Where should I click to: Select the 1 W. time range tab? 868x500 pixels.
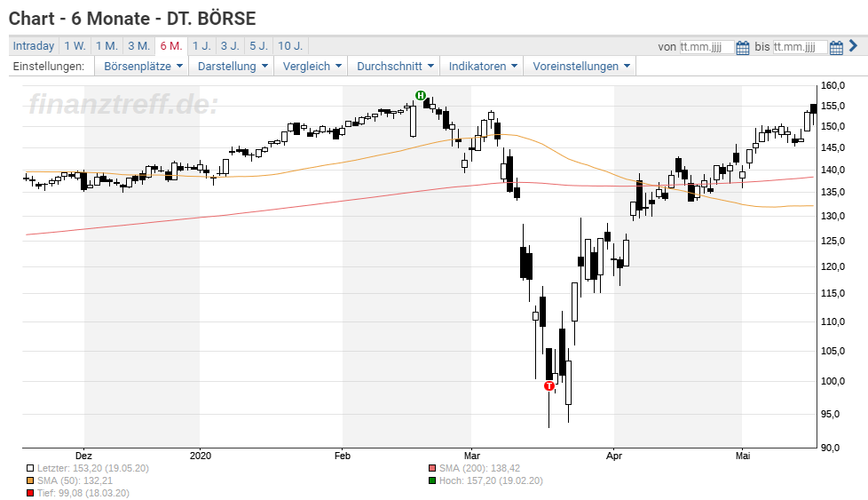(75, 46)
